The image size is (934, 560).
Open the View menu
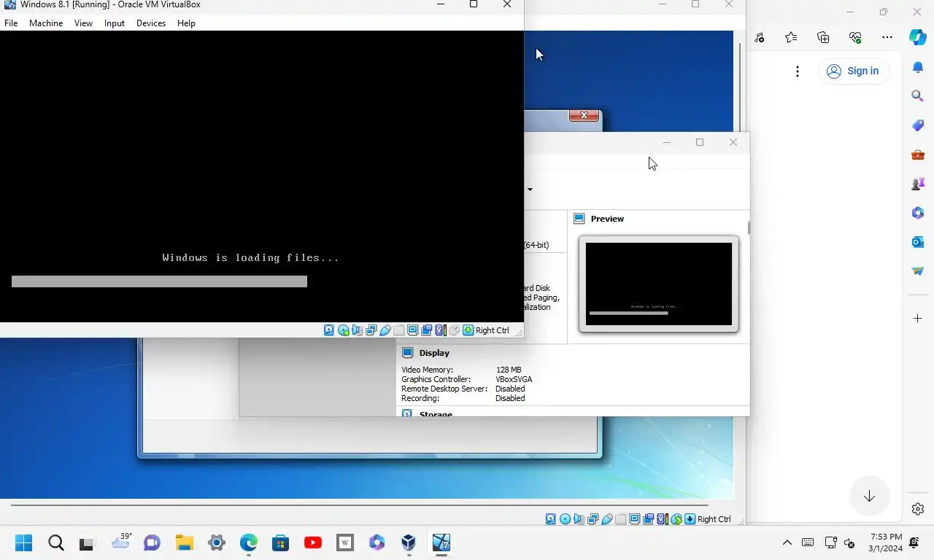[x=83, y=23]
